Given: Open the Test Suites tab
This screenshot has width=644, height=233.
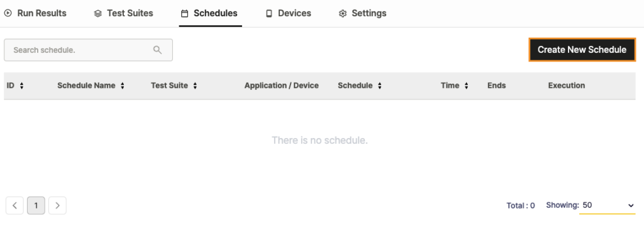Looking at the screenshot, I should (x=124, y=14).
